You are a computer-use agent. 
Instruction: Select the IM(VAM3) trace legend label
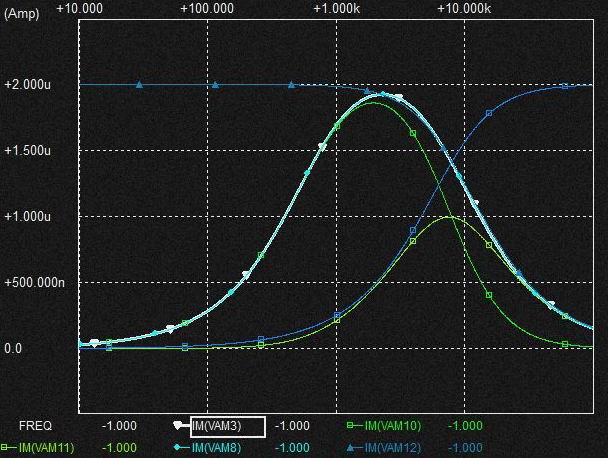click(226, 427)
